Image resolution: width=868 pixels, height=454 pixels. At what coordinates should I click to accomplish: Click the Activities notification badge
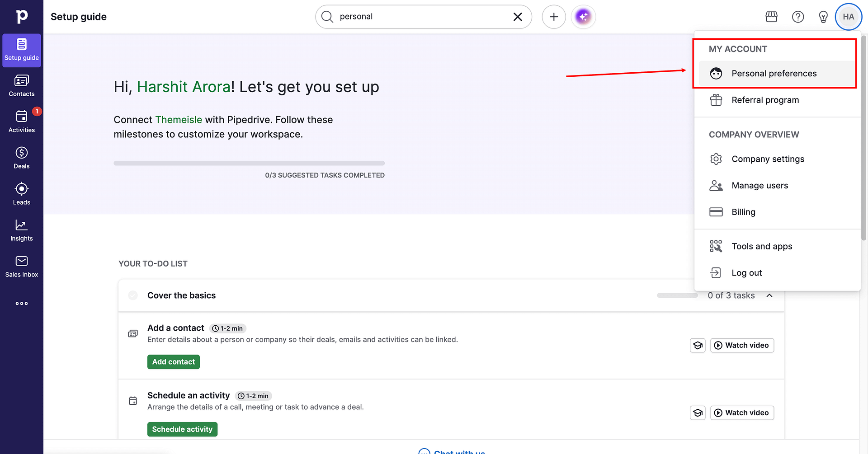point(37,111)
